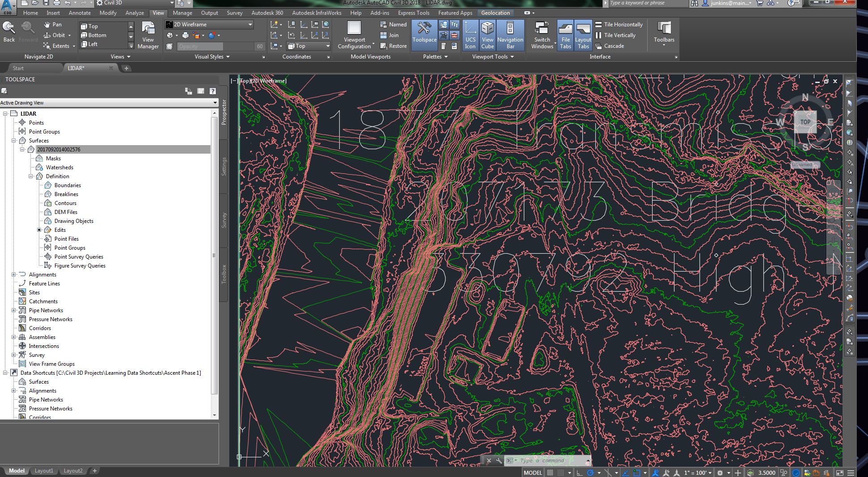Toggle the View Cube display
This screenshot has height=477, width=868.
[x=487, y=34]
